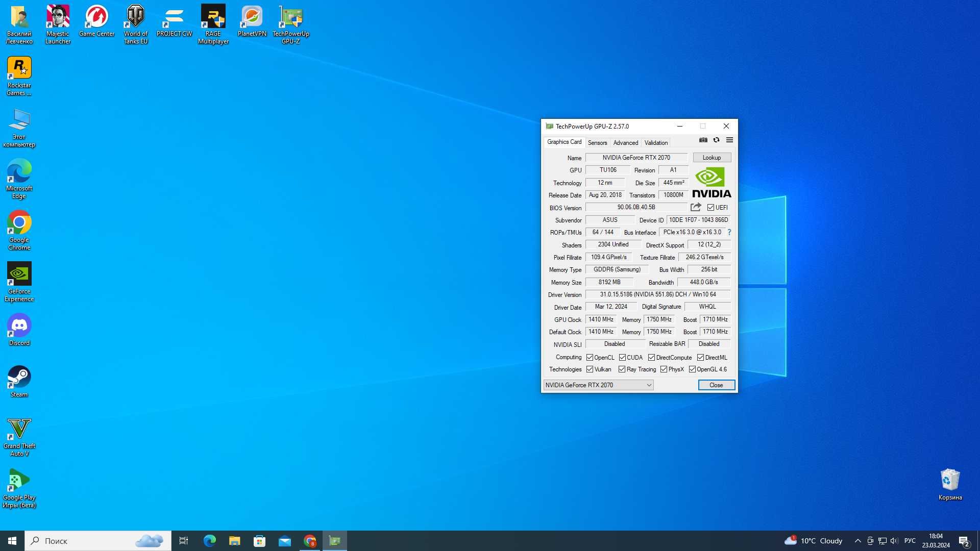Open Mail app from taskbar
The image size is (980, 551).
point(284,541)
